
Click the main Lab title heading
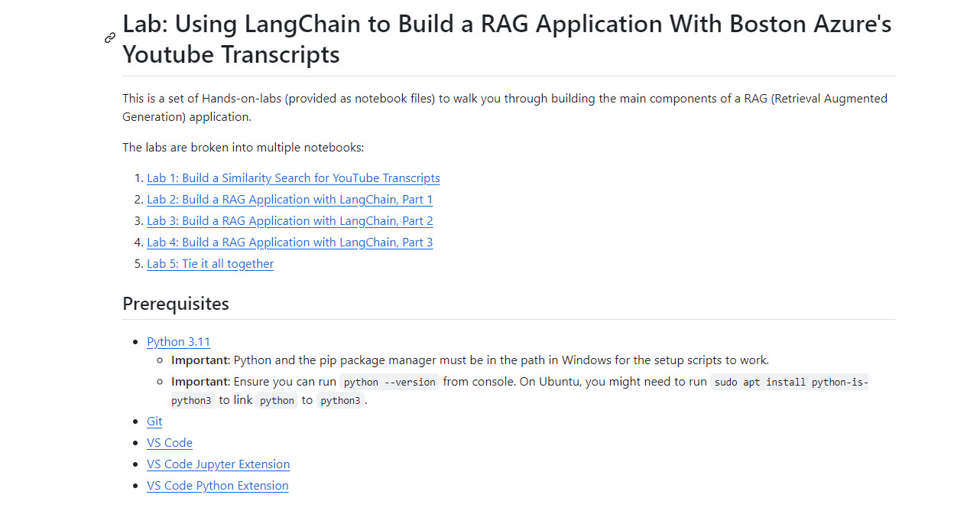507,39
